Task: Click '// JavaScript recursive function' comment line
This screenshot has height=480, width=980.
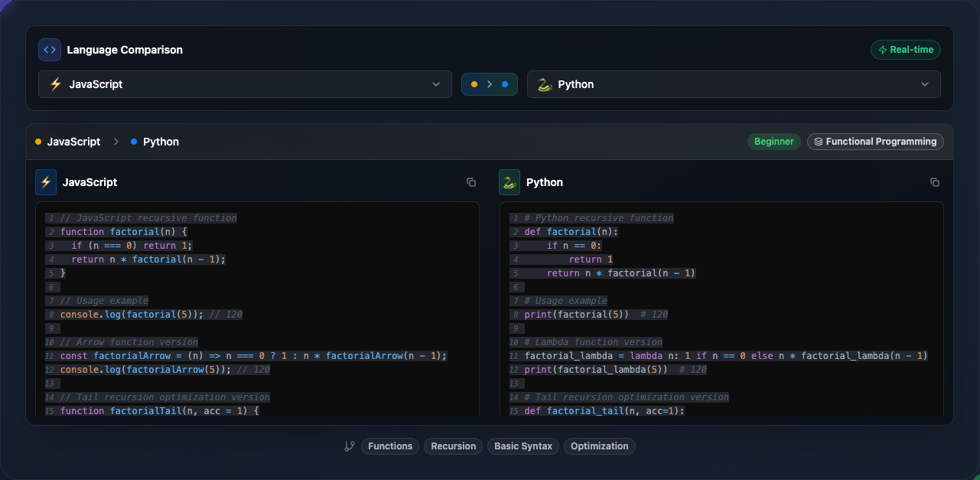Action: [x=148, y=218]
